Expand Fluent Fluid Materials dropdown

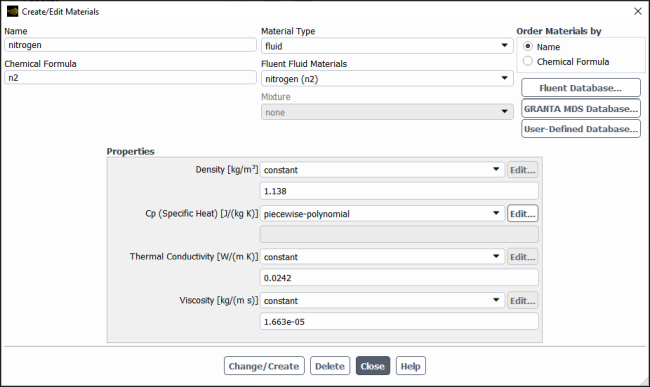pos(387,78)
